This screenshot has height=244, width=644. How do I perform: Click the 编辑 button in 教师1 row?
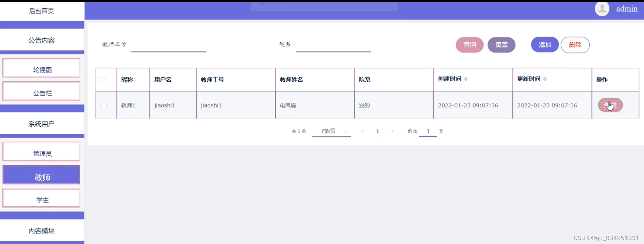[610, 105]
